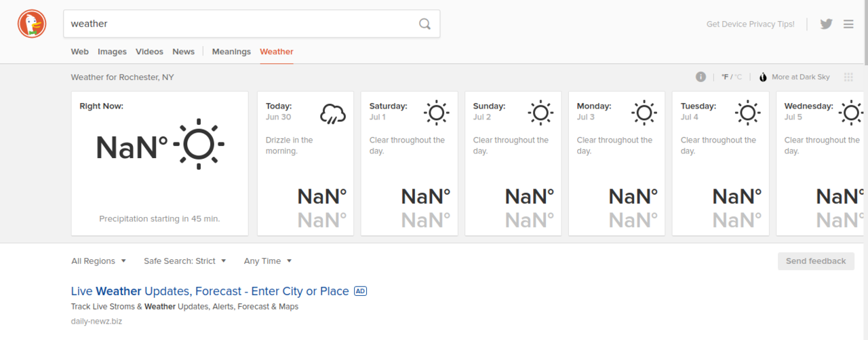Open the Twitter bird icon
This screenshot has height=340, width=868.
pos(826,24)
